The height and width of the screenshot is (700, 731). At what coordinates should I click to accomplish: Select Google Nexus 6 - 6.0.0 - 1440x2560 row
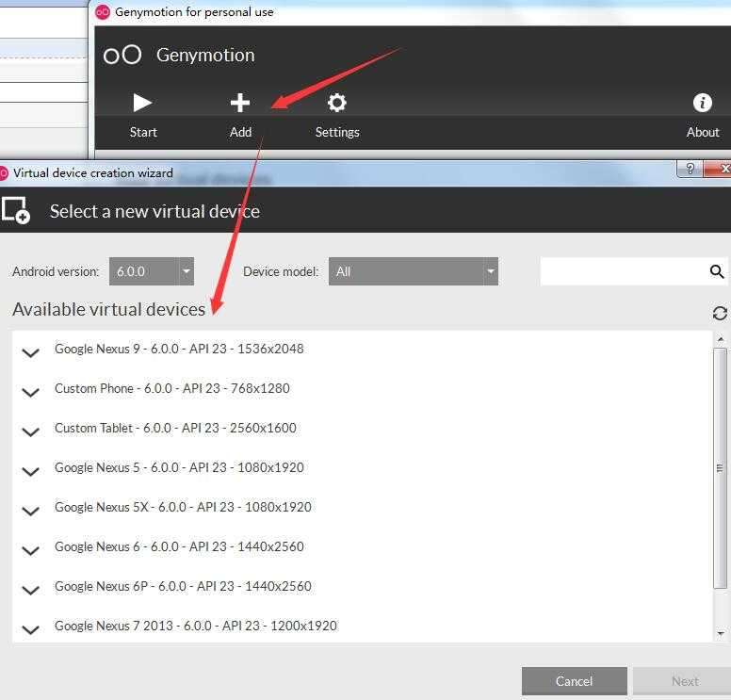(363, 547)
